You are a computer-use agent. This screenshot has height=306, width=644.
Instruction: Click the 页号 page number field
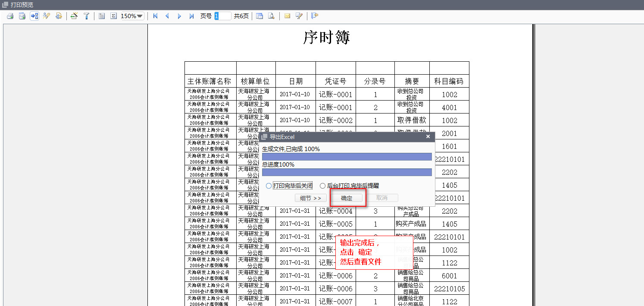[222, 16]
